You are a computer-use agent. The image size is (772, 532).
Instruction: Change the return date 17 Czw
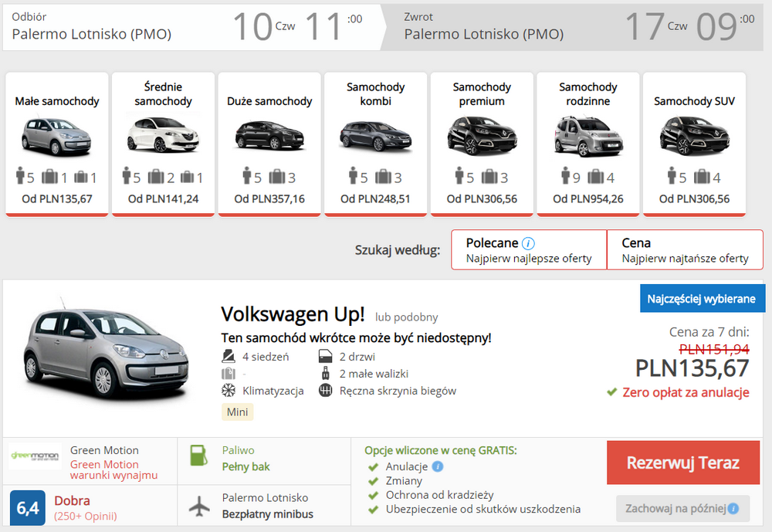(656, 26)
